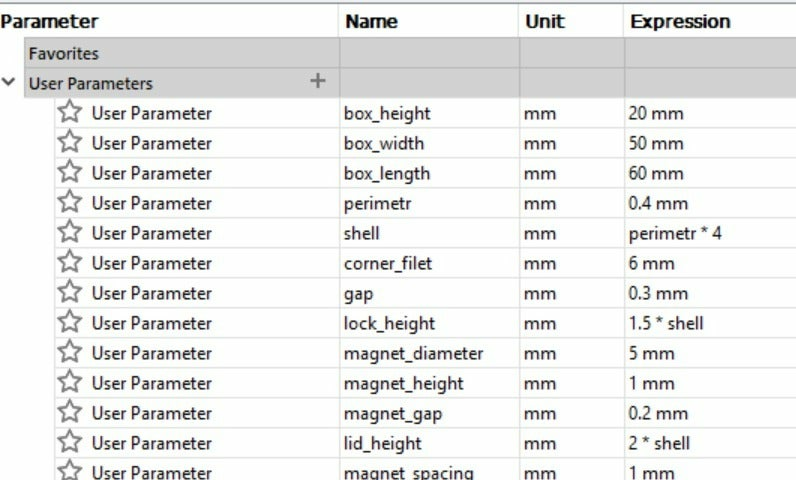The height and width of the screenshot is (480, 796).
Task: Click the Unit column header
Action: point(544,21)
